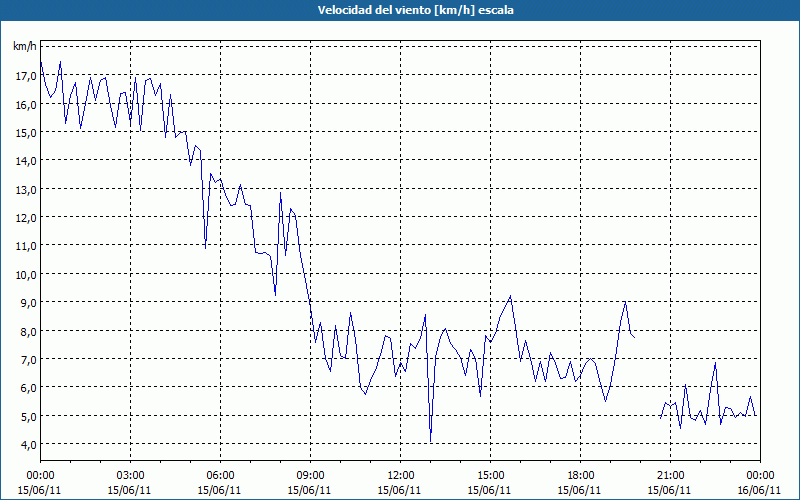
Task: Click the 12:00 time axis label
Action: click(x=401, y=476)
